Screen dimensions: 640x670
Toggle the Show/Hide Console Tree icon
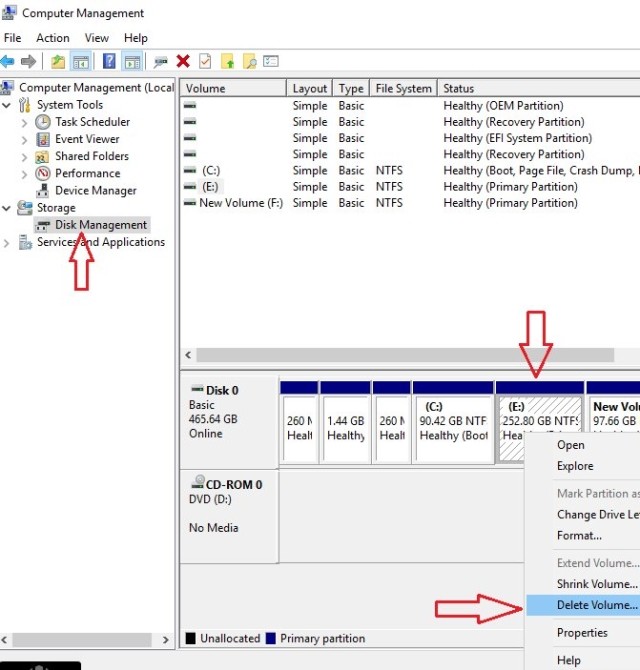[81, 62]
